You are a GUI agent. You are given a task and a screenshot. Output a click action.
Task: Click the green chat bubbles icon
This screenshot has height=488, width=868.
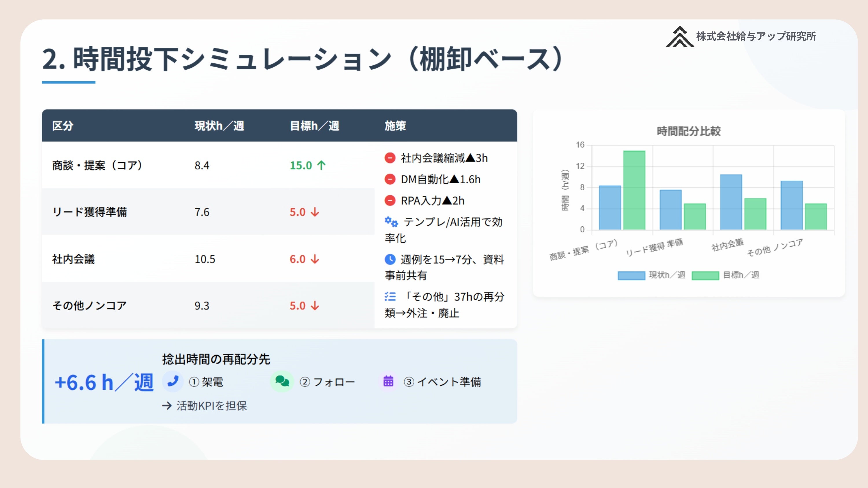pyautogui.click(x=282, y=381)
